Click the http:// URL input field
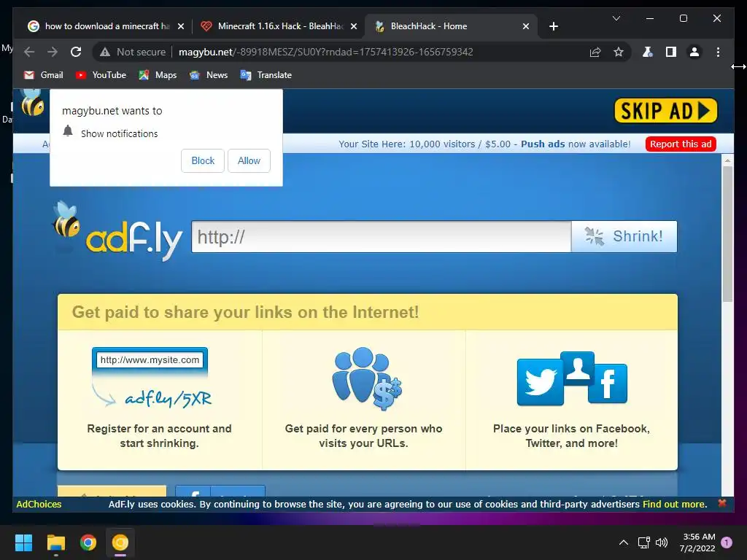 381,237
